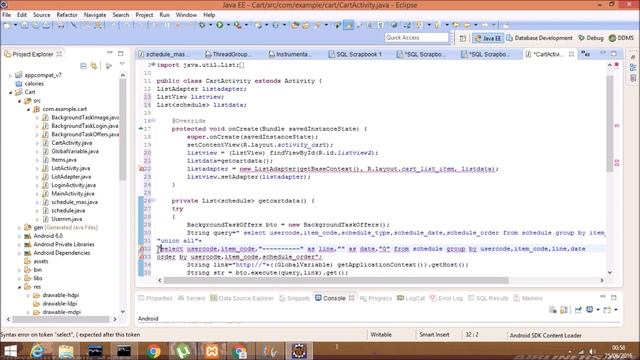Screen dimensions: 640x360
Task: Click the editor vertical scrollbar
Action: click(x=610, y=124)
